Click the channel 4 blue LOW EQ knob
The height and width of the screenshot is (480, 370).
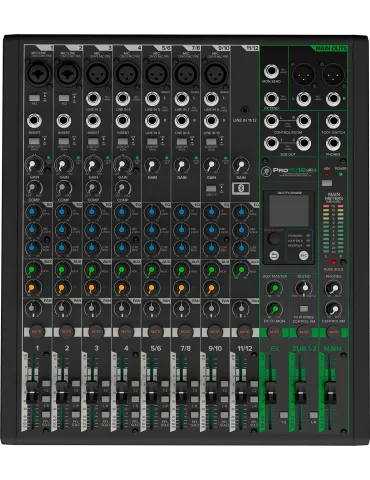coord(123,247)
